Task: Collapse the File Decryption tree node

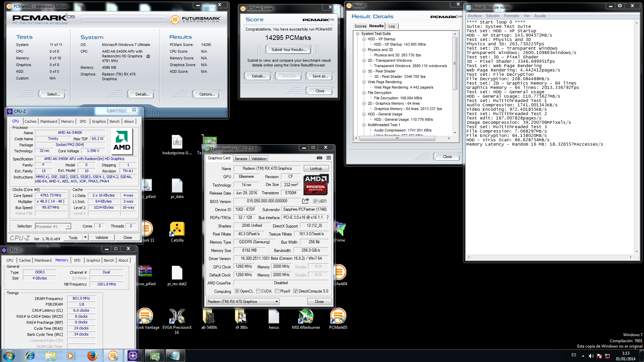Action: [x=364, y=93]
